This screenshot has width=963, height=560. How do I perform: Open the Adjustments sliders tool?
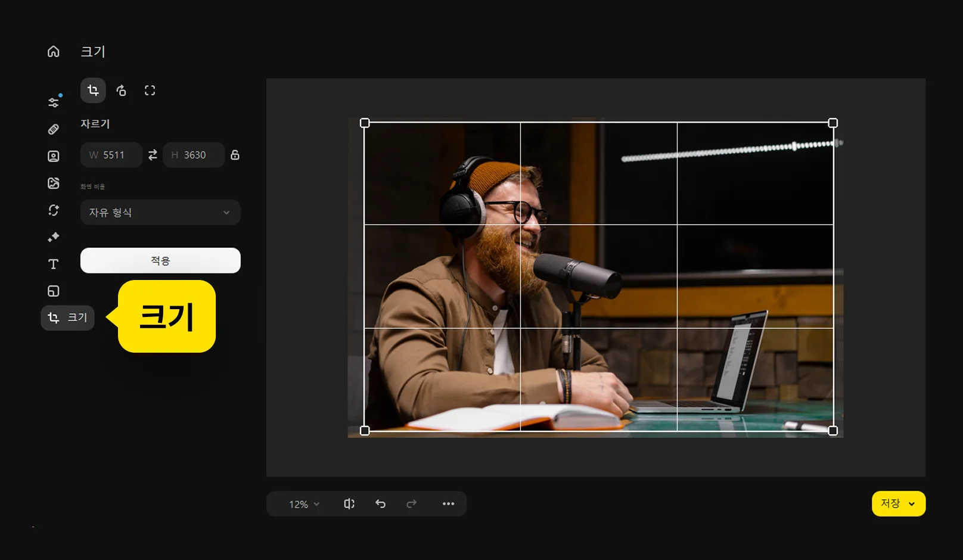[54, 102]
